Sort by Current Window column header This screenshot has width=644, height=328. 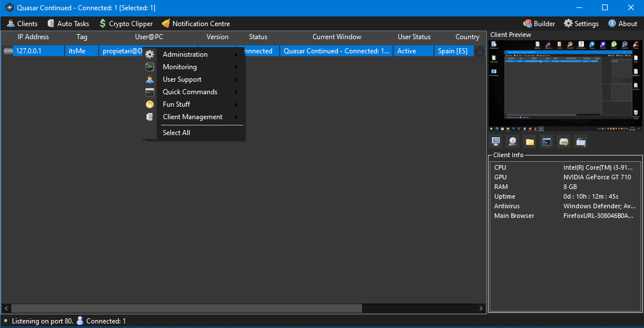pyautogui.click(x=337, y=37)
